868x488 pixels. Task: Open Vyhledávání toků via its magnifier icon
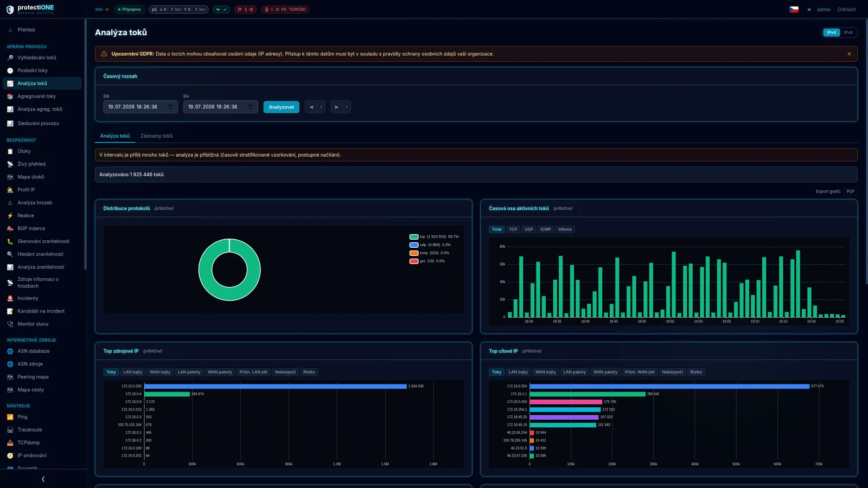coord(10,57)
